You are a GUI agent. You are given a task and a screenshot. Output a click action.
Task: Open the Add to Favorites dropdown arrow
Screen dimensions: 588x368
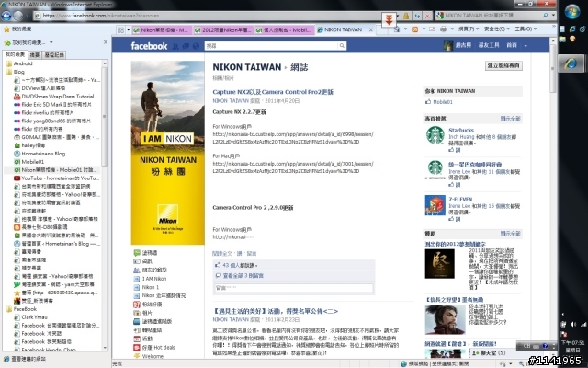coord(51,42)
